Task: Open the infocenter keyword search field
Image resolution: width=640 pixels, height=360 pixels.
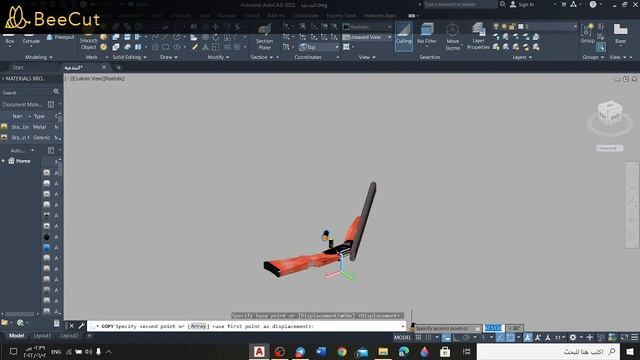Action: coord(460,4)
